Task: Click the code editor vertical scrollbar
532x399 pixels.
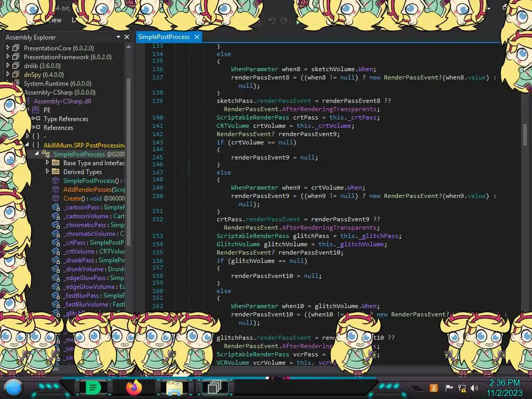Action: click(525, 135)
